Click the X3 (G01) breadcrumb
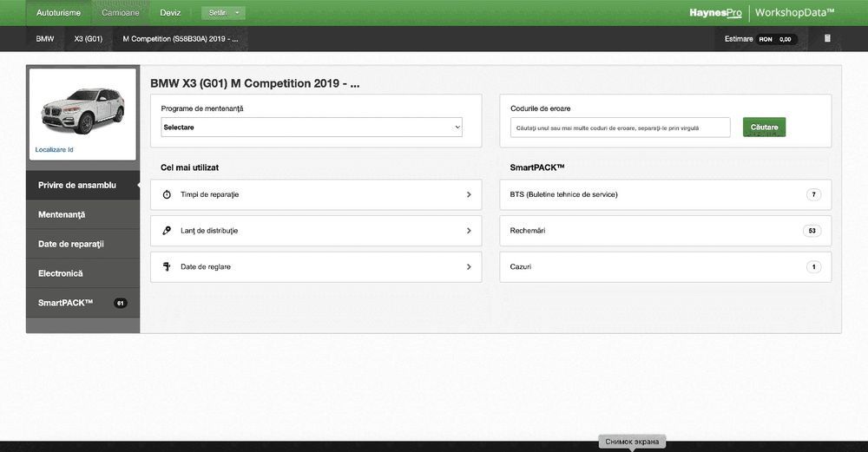868x452 pixels. click(88, 39)
